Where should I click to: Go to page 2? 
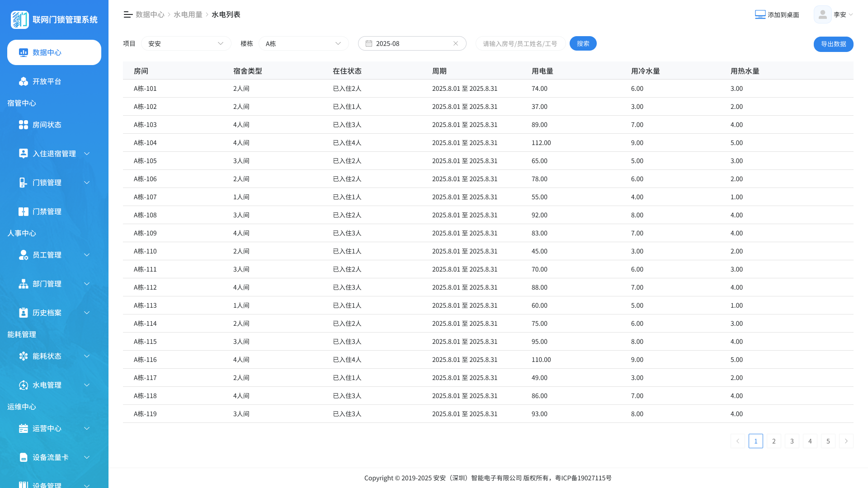click(x=774, y=441)
